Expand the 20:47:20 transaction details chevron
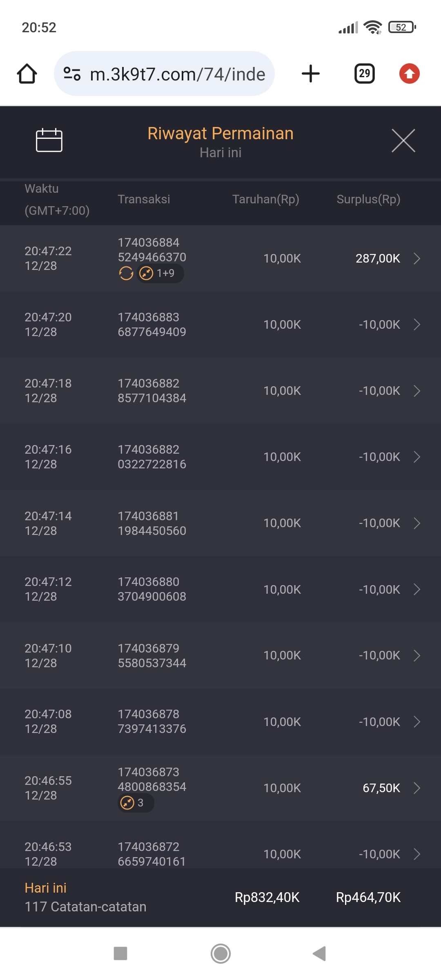441x980 pixels. click(416, 325)
